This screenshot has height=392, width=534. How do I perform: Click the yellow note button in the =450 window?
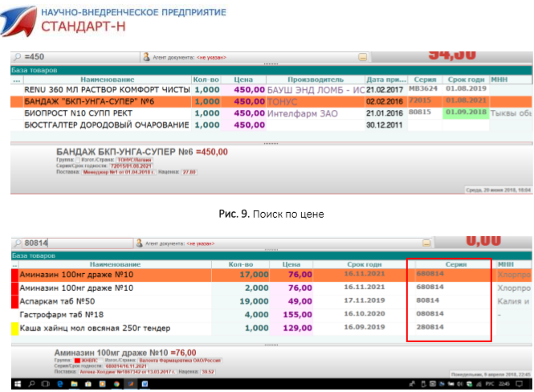pos(363,57)
